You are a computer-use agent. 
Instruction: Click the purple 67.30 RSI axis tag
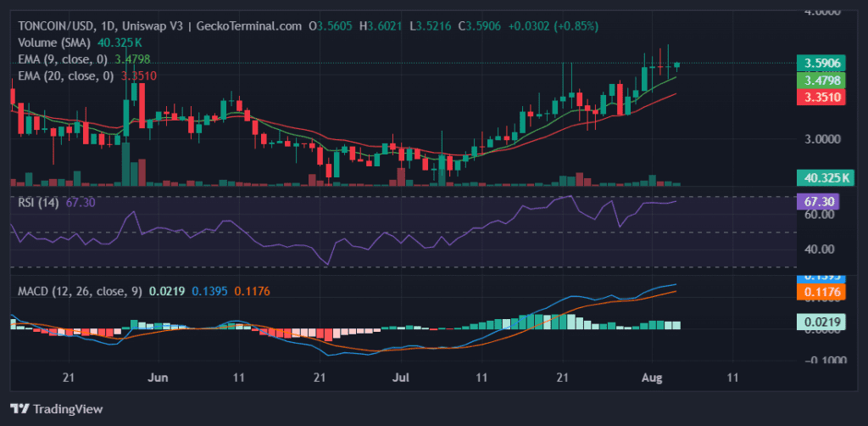[x=817, y=202]
